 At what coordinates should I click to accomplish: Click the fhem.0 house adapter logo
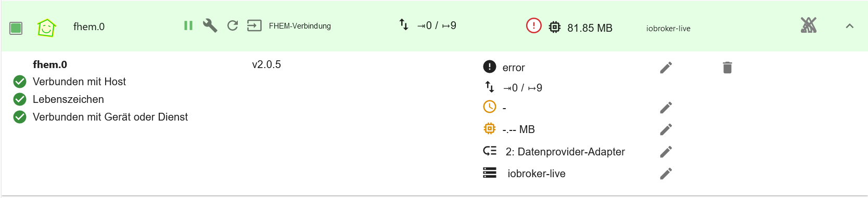click(46, 27)
